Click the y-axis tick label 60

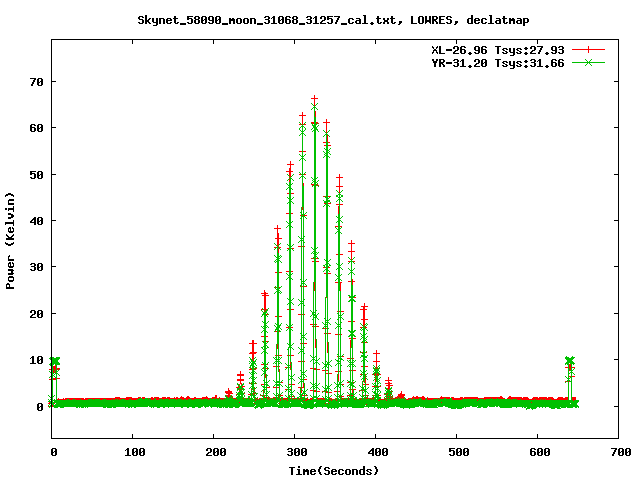click(x=36, y=128)
